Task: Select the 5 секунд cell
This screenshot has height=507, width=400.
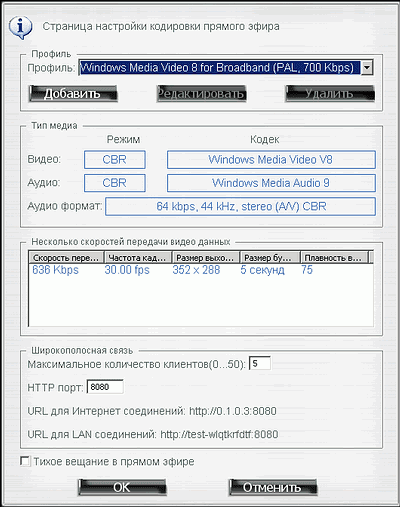Action: click(263, 270)
